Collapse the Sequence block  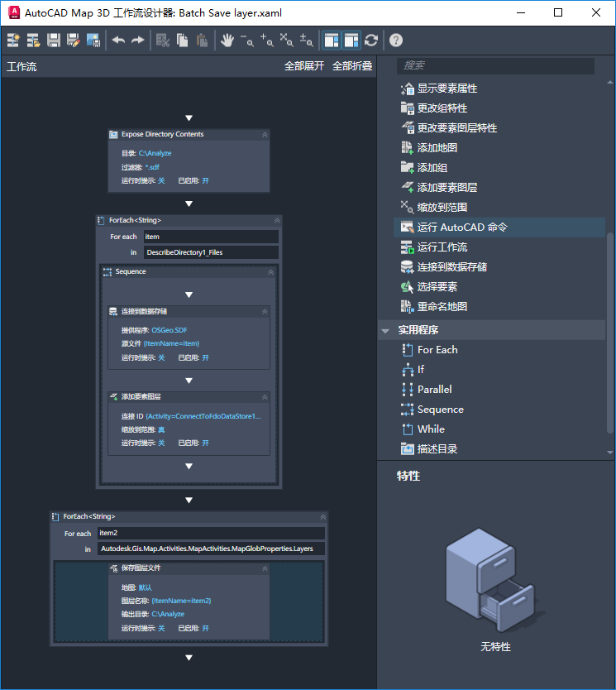pos(271,272)
